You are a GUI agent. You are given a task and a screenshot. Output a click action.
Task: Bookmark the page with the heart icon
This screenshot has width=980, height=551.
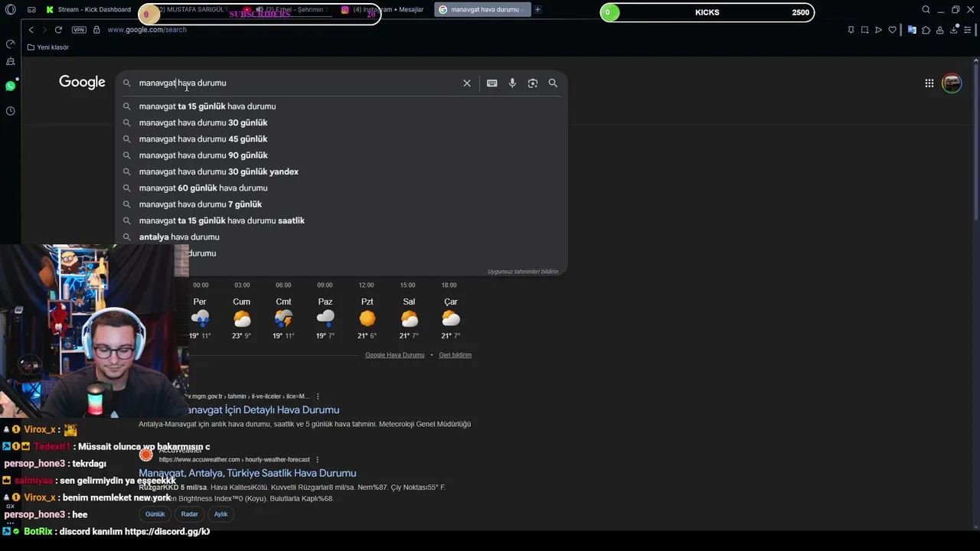click(892, 30)
